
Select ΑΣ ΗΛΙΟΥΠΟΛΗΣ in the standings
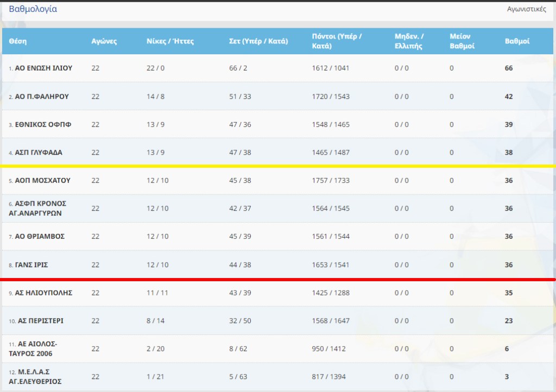(45, 293)
